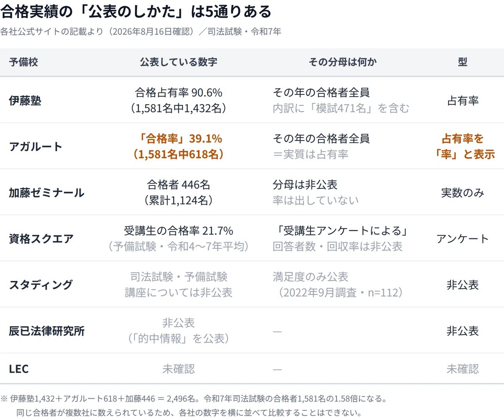The height and width of the screenshot is (420, 504).
Task: Click the アンケート type cell
Action: point(462,239)
